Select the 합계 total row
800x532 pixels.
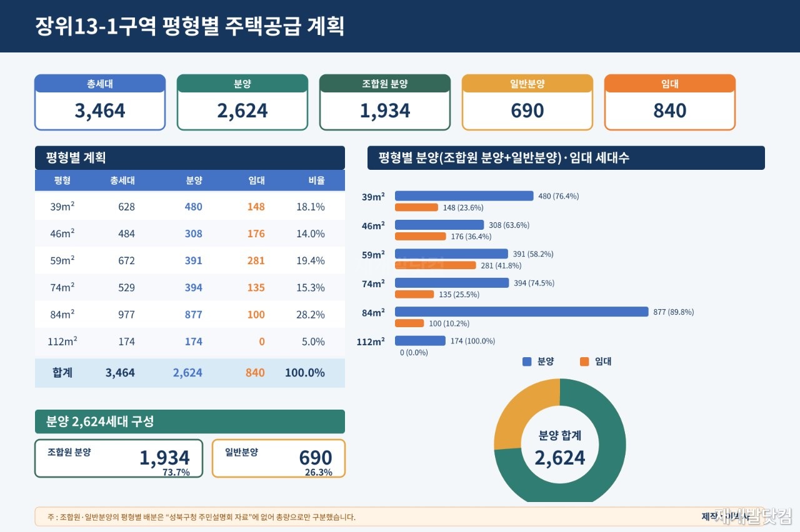(x=190, y=373)
